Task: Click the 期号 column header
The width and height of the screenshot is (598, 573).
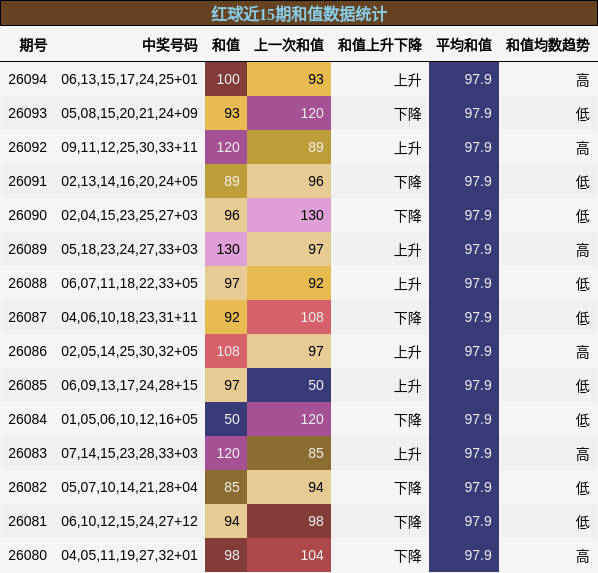Action: point(33,45)
